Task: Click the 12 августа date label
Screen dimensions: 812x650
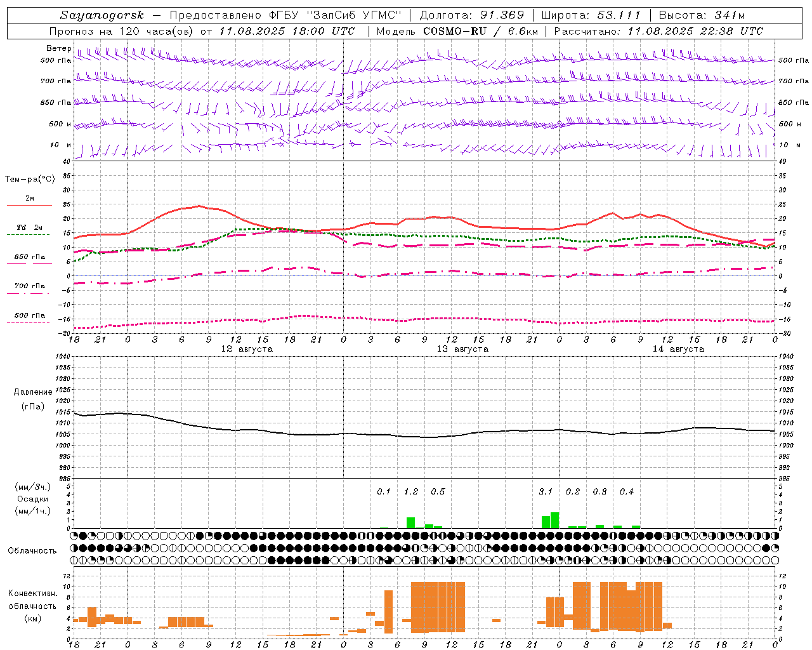Action: pos(247,349)
